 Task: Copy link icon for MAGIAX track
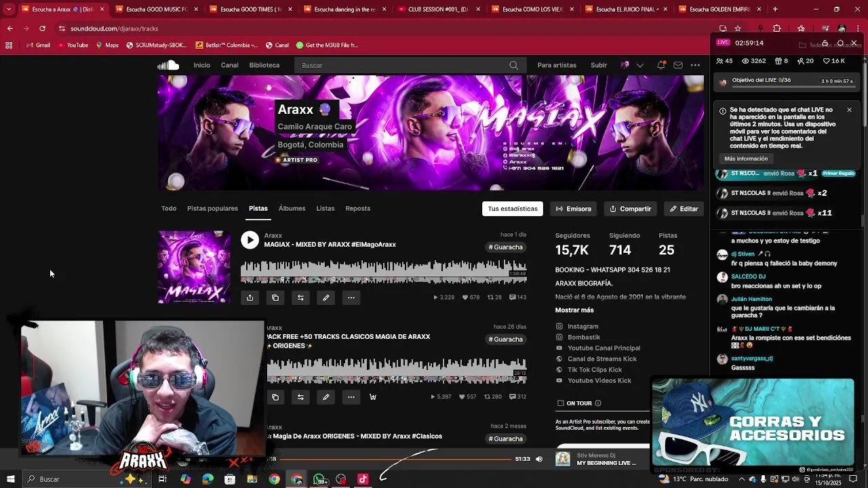(x=275, y=298)
